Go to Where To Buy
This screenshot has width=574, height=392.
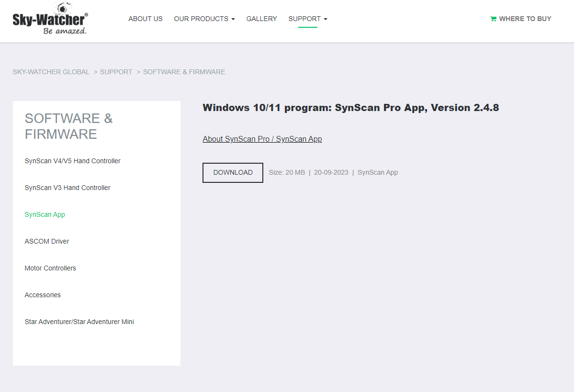[520, 19]
